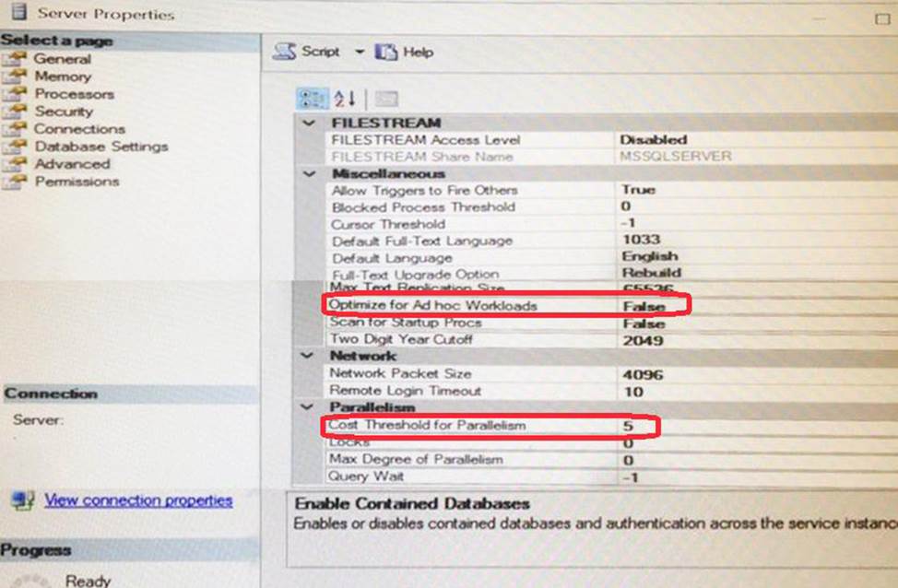Collapse the Parallelism section
898x588 pixels.
click(x=308, y=407)
